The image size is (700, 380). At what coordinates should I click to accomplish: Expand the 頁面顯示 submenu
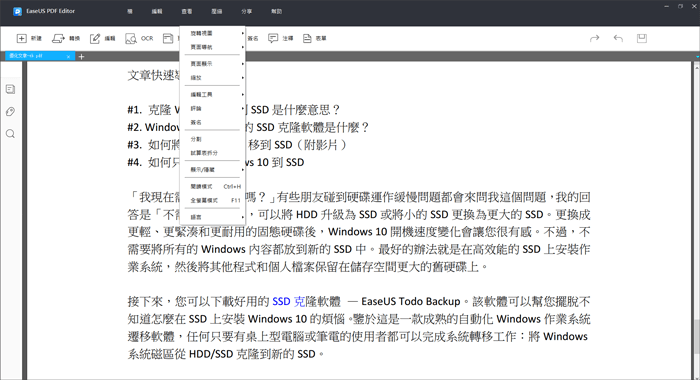212,64
